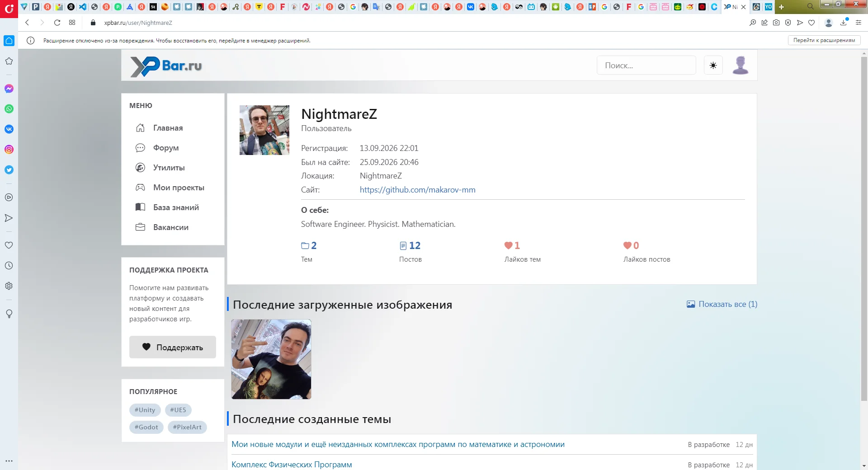The image size is (868, 470).
Task: Open VK in the Opera sidebar
Action: pyautogui.click(x=9, y=129)
